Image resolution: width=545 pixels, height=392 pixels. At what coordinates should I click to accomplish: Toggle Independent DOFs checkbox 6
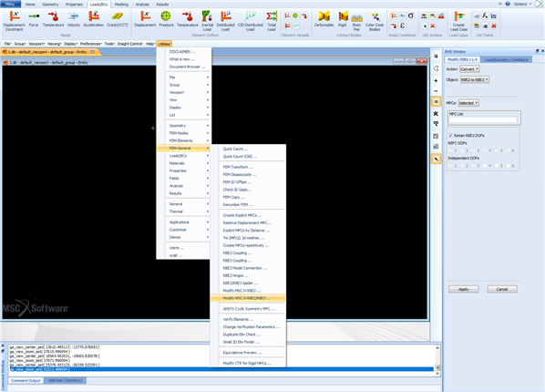(509, 166)
